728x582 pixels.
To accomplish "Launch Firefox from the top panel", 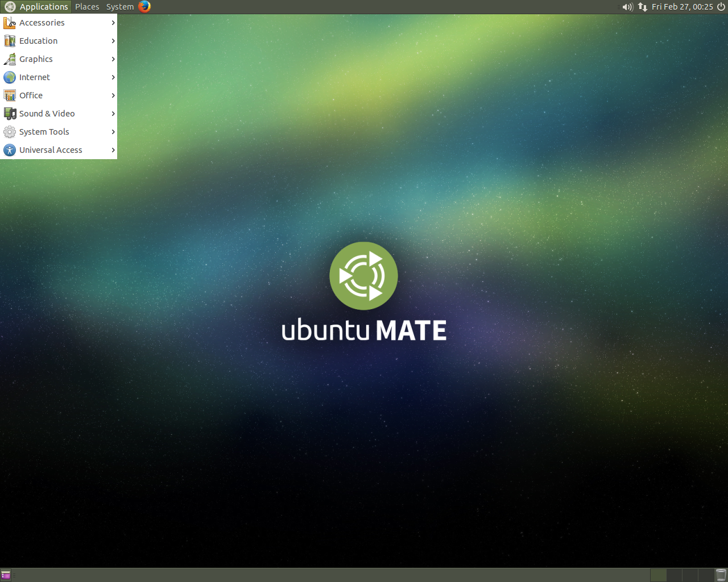I will [x=144, y=7].
